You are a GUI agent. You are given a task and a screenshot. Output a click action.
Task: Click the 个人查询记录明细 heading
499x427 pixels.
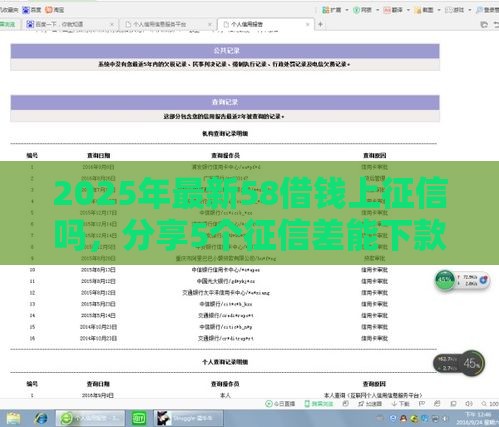coord(225,362)
